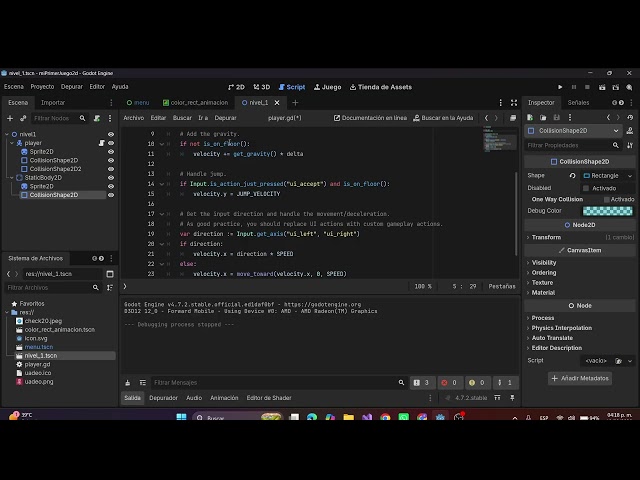Expand the Physics Interpolation section
640x480 pixels.
tap(561, 328)
